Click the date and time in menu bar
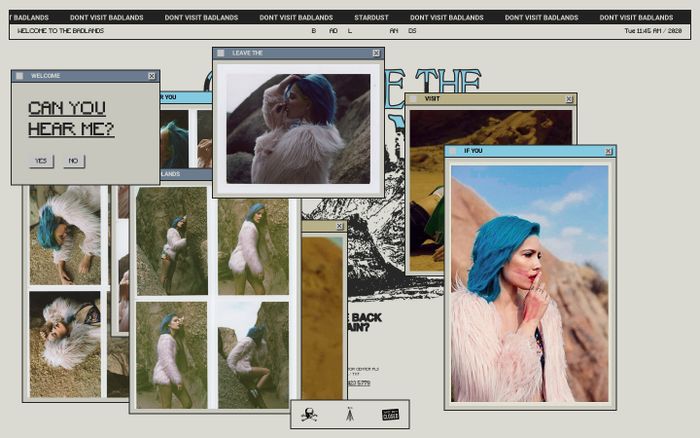Screen dimensions: 700x438 tap(653, 31)
